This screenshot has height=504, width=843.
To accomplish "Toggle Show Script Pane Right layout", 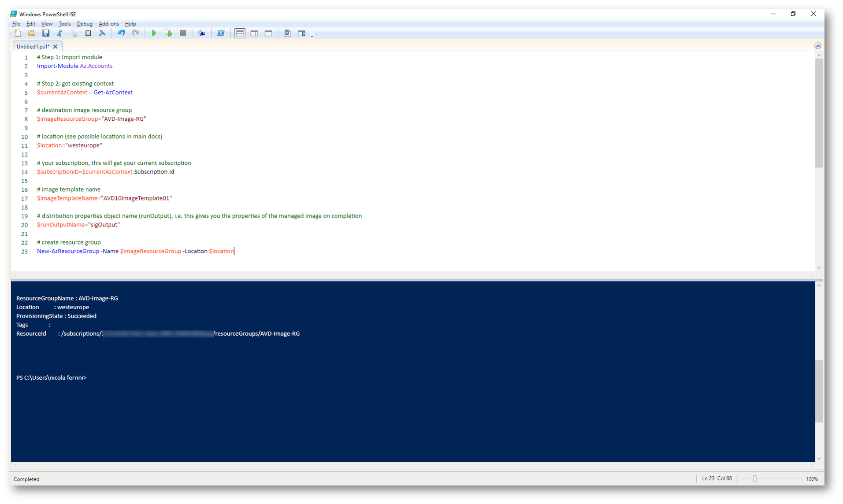I will [x=254, y=33].
